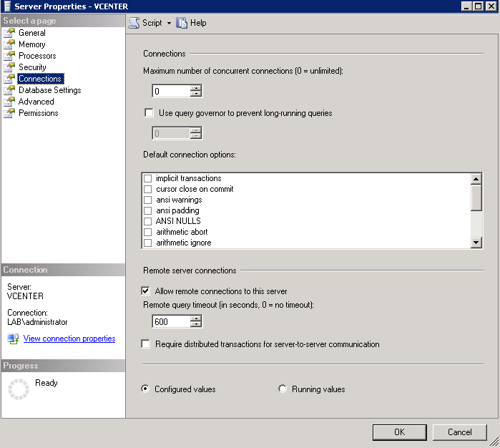This screenshot has width=500, height=448.
Task: Uncheck Allow remote connections to this server
Action: (x=145, y=291)
